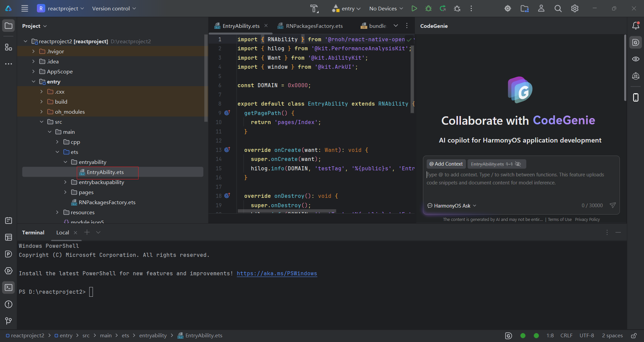Image resolution: width=644 pixels, height=342 pixels.
Task: Open entry run configuration dropdown
Action: pos(346,8)
